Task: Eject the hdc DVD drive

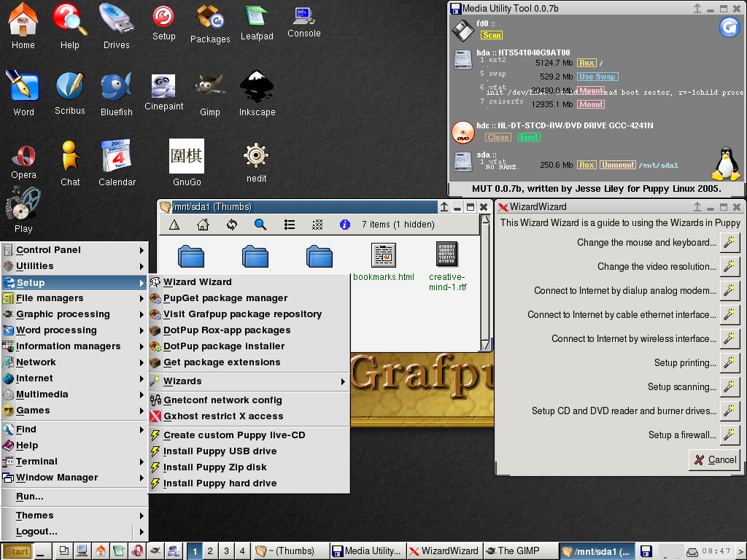Action: 529,137
